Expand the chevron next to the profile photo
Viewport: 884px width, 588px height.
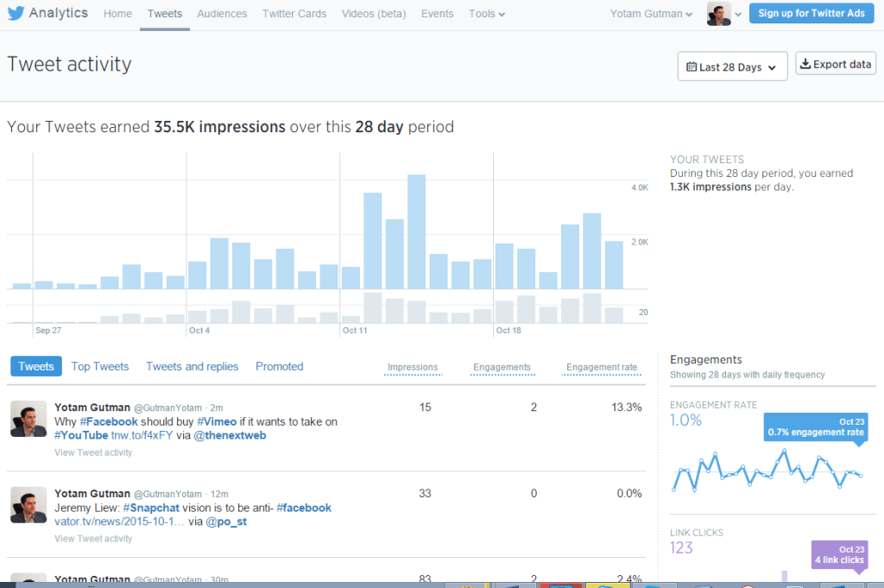[740, 13]
